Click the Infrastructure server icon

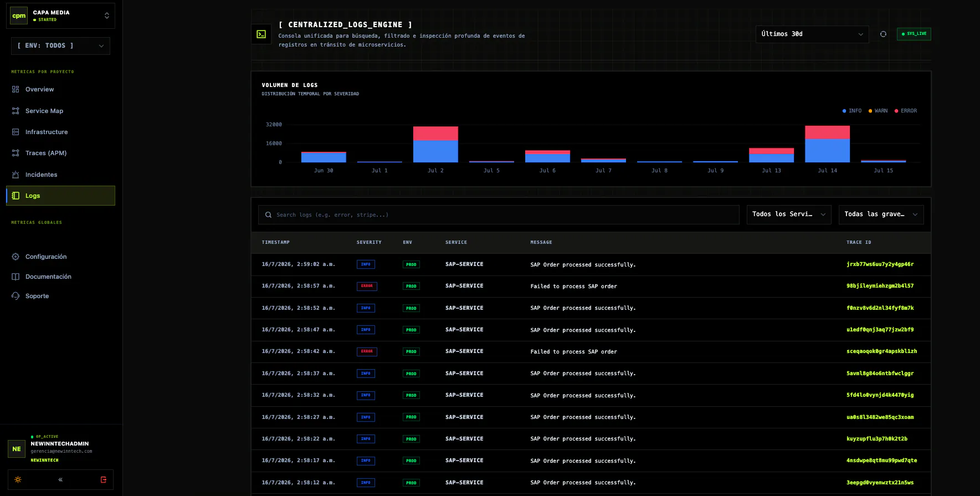(16, 132)
